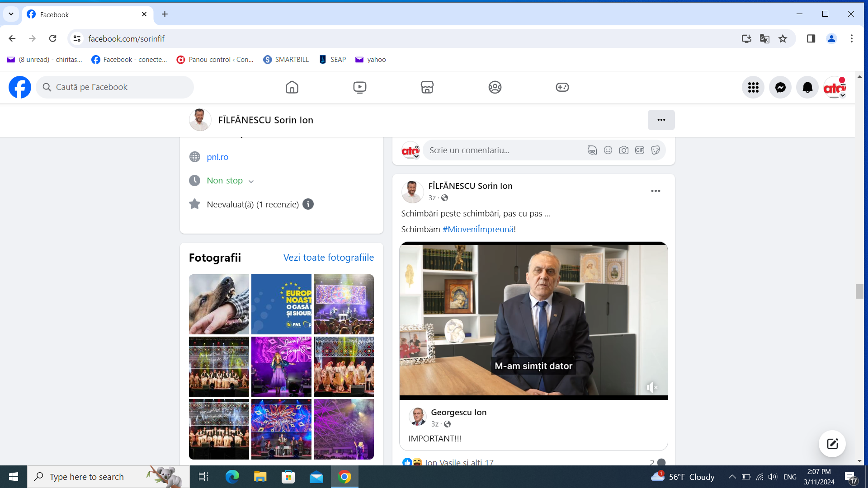The image size is (868, 488).
Task: Open Marketplace icon
Action: click(427, 87)
